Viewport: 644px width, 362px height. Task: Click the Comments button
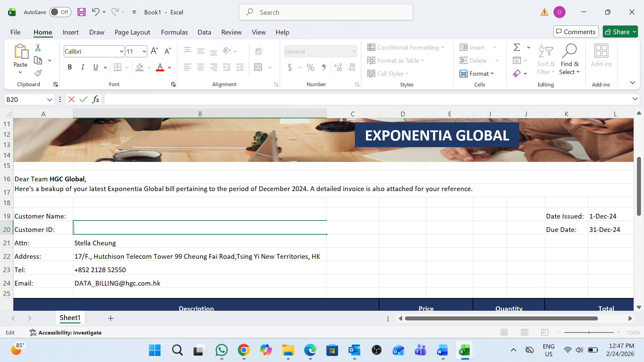576,32
